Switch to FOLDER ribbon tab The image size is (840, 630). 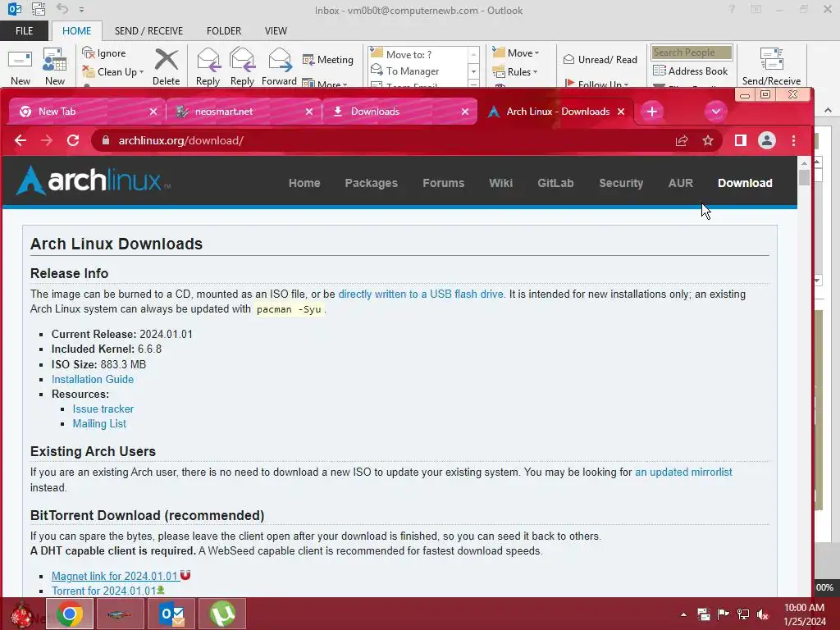(x=224, y=31)
